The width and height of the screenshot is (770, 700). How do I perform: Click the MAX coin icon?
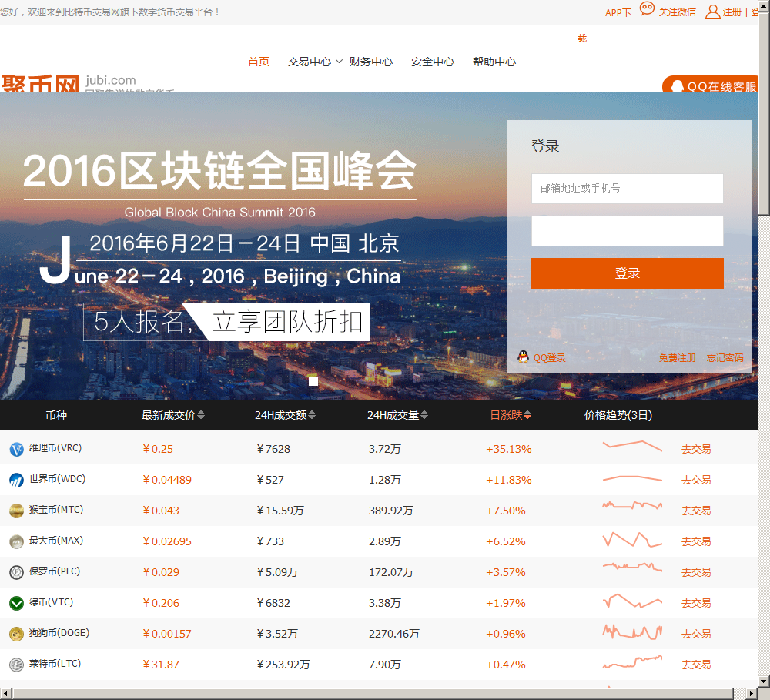tap(17, 542)
